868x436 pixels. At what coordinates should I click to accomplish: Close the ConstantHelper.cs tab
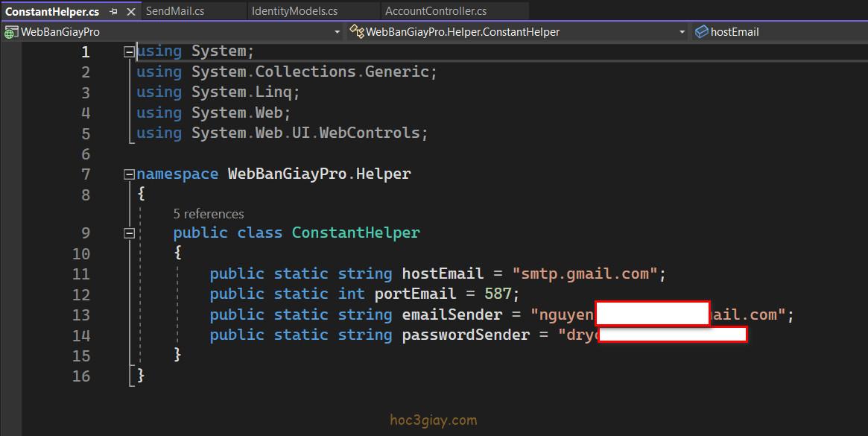point(132,12)
